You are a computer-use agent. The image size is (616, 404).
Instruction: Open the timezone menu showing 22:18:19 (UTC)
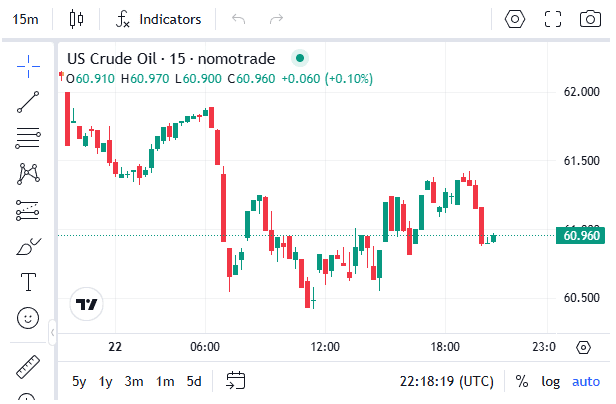(x=447, y=381)
